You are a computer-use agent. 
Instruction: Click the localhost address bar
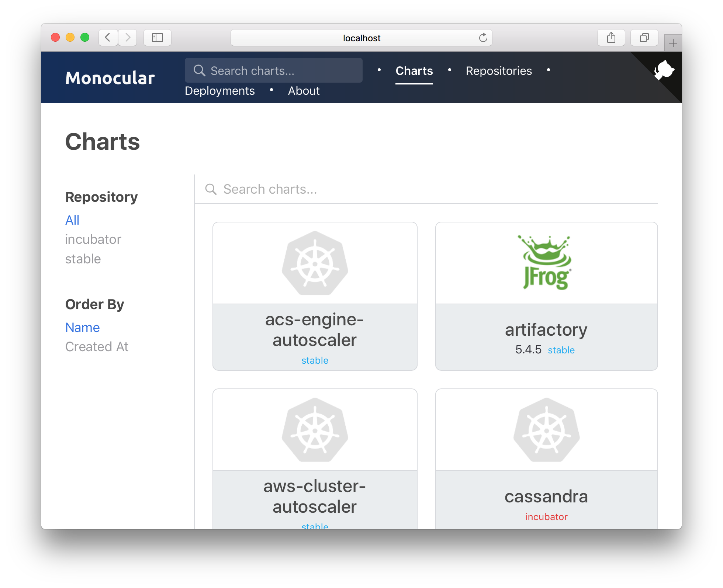tap(361, 38)
